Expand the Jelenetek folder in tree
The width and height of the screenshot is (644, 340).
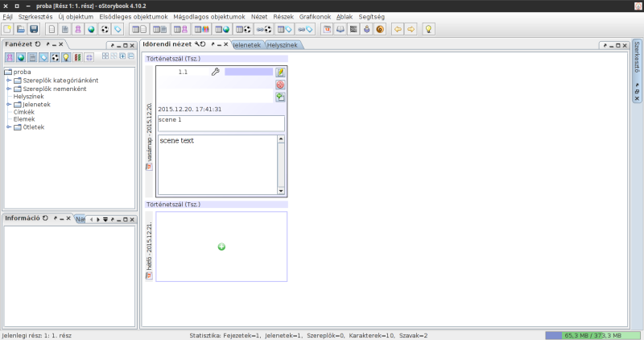tap(9, 104)
